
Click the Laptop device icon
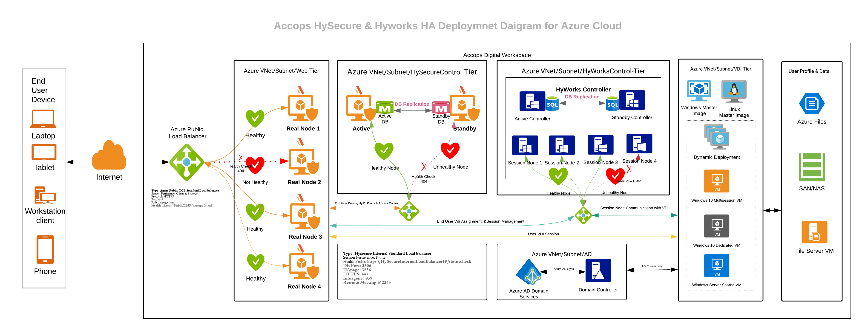click(43, 119)
